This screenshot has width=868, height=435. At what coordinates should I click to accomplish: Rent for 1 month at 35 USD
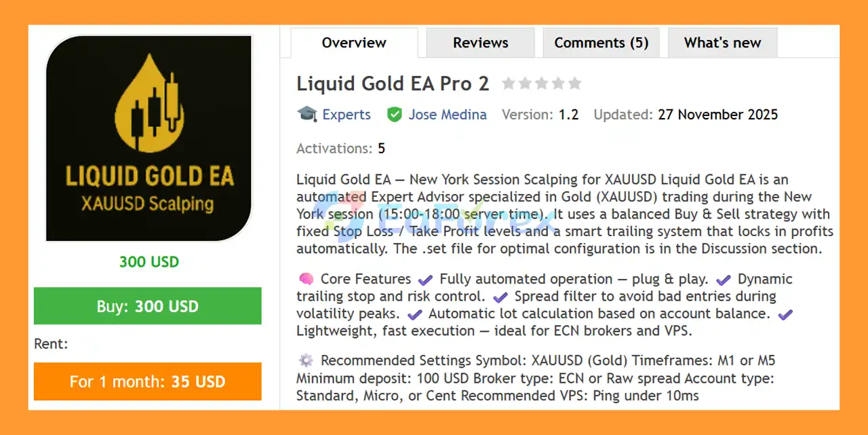tap(147, 381)
